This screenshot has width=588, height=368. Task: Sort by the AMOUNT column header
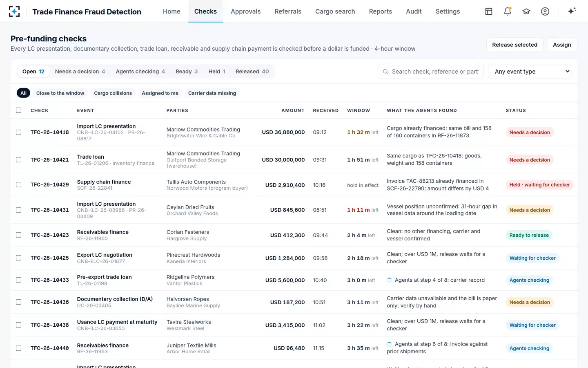pyautogui.click(x=293, y=110)
